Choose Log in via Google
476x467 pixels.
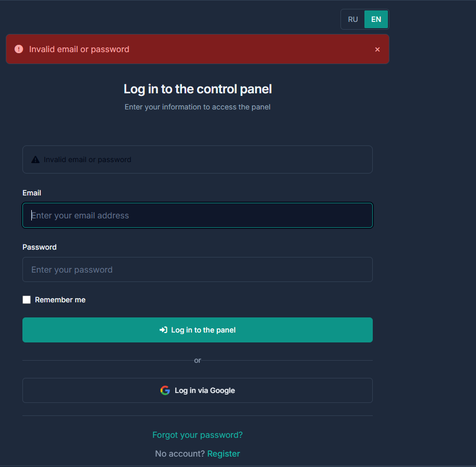tap(198, 390)
